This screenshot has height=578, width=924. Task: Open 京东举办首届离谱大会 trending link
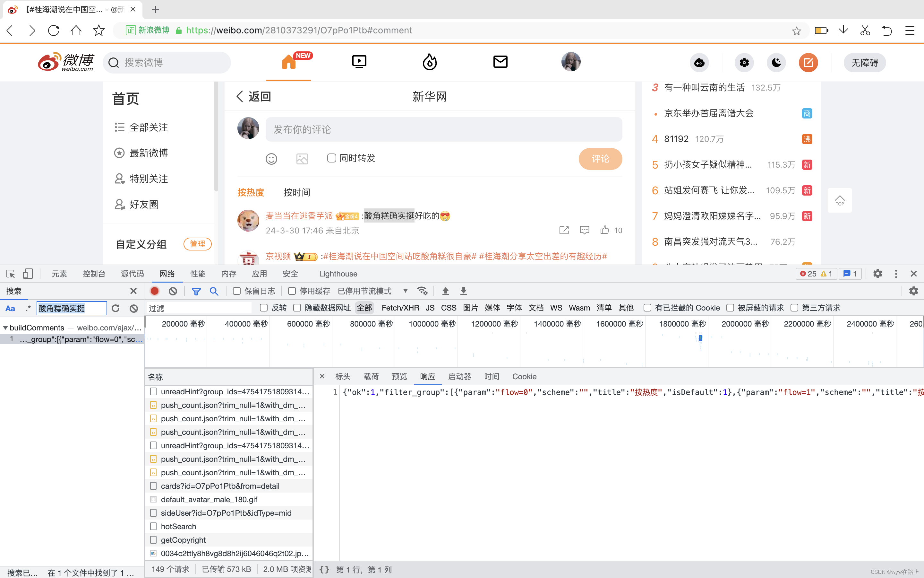pos(709,113)
